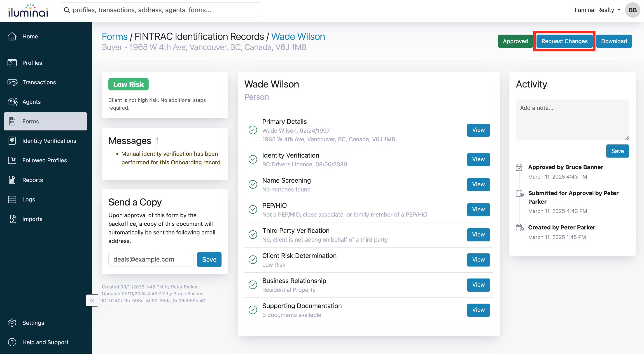
Task: Click Help and Support question icon
Action: point(12,342)
